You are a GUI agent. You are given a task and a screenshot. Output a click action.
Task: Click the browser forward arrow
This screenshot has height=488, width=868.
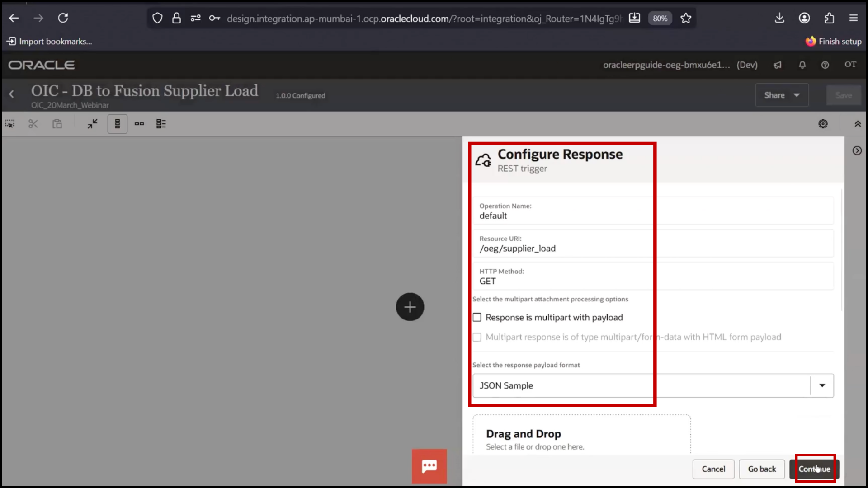(38, 18)
